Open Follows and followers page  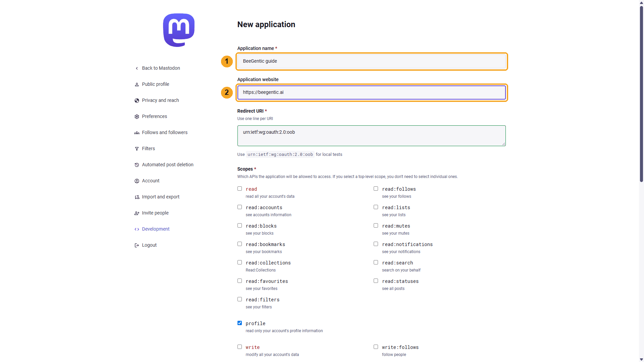click(x=165, y=132)
